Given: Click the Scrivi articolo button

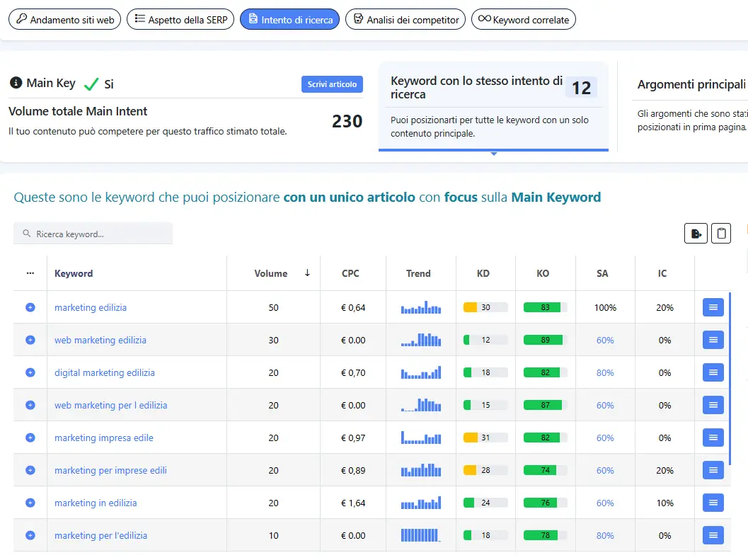Looking at the screenshot, I should [332, 84].
